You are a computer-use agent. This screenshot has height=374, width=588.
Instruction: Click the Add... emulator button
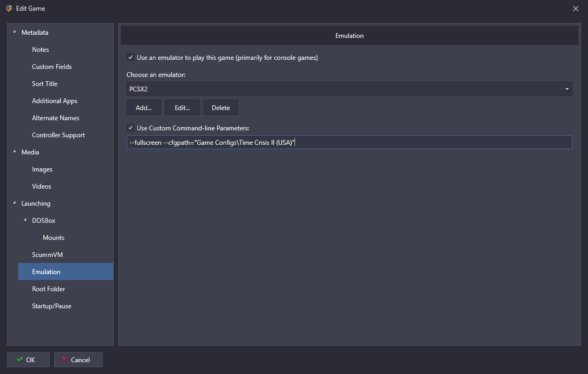pos(144,107)
